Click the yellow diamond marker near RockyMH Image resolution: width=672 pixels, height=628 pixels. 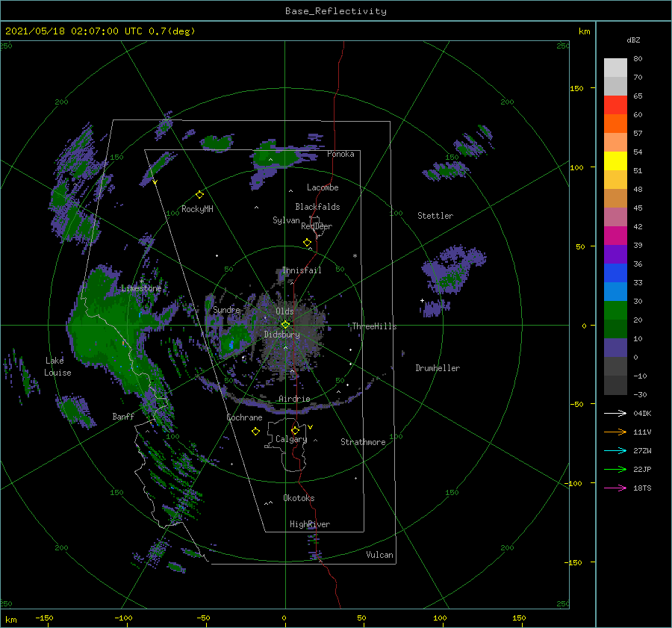pos(199,195)
